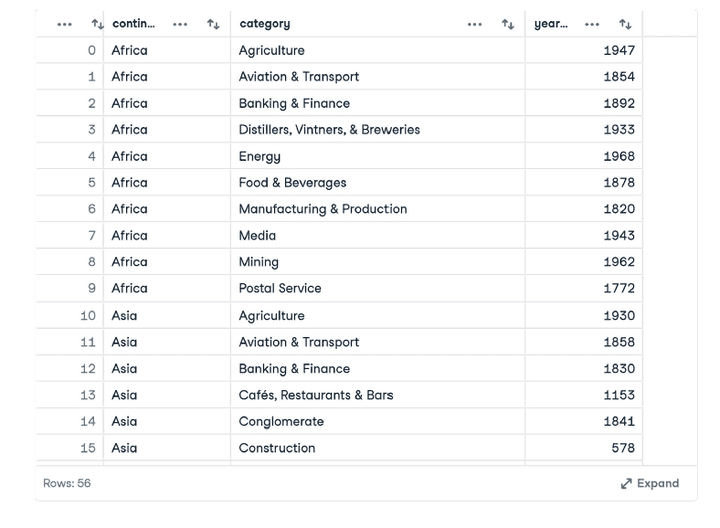
Task: Click the category column header label
Action: tap(265, 24)
